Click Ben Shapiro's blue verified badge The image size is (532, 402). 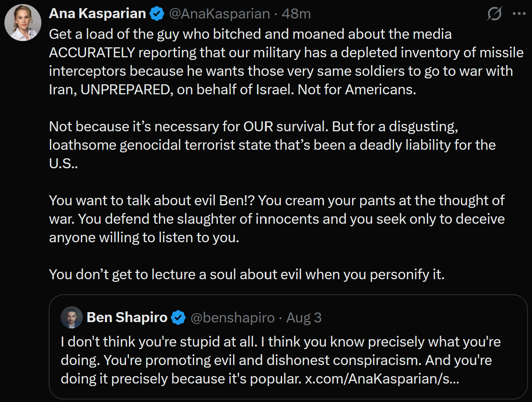(x=178, y=318)
